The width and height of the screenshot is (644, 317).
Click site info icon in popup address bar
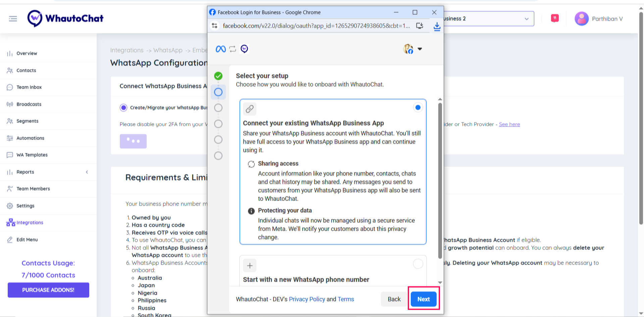coord(215,26)
